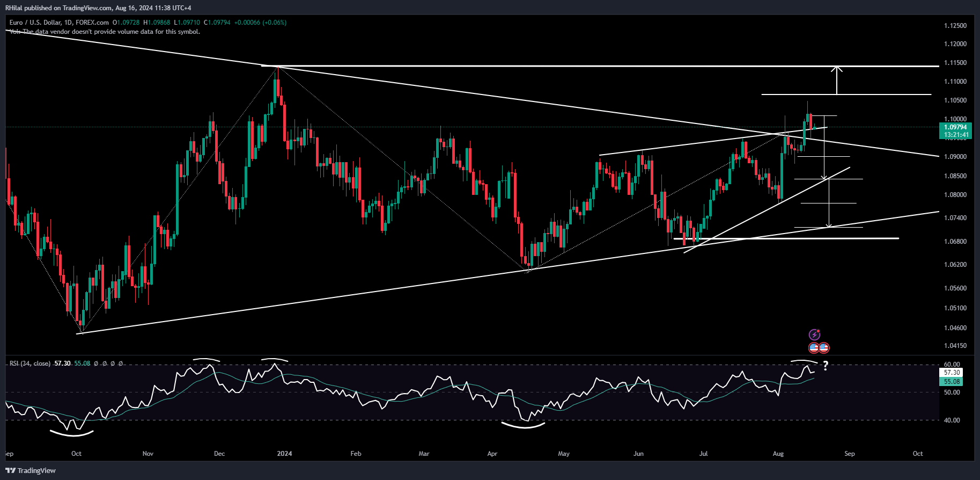
Task: Click the 1.10000 price axis label
Action: click(x=955, y=119)
